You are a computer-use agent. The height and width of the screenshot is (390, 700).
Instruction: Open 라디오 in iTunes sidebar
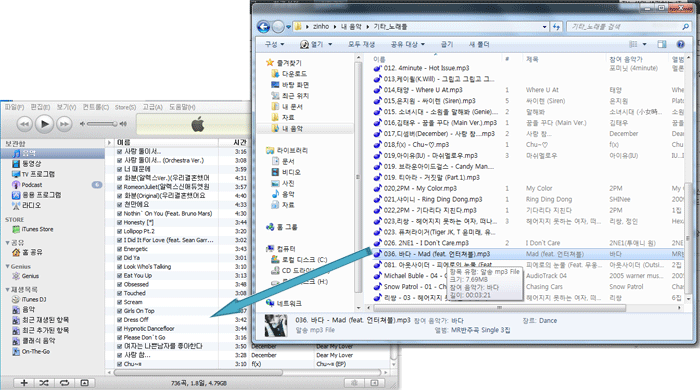pos(31,205)
